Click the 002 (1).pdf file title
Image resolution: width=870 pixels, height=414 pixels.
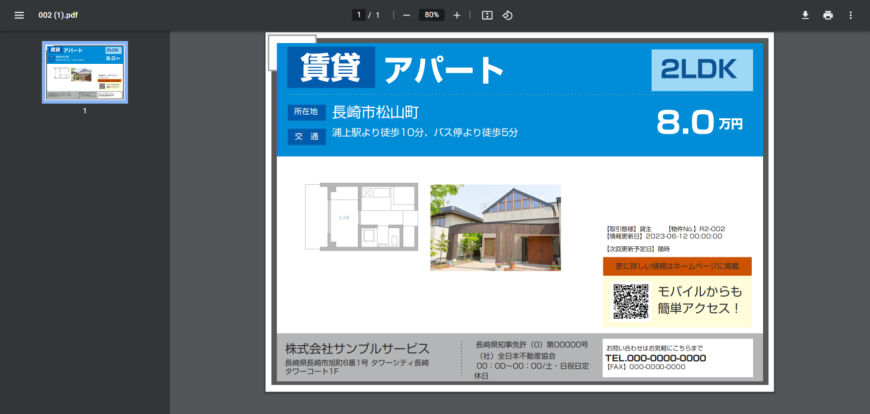[x=58, y=15]
